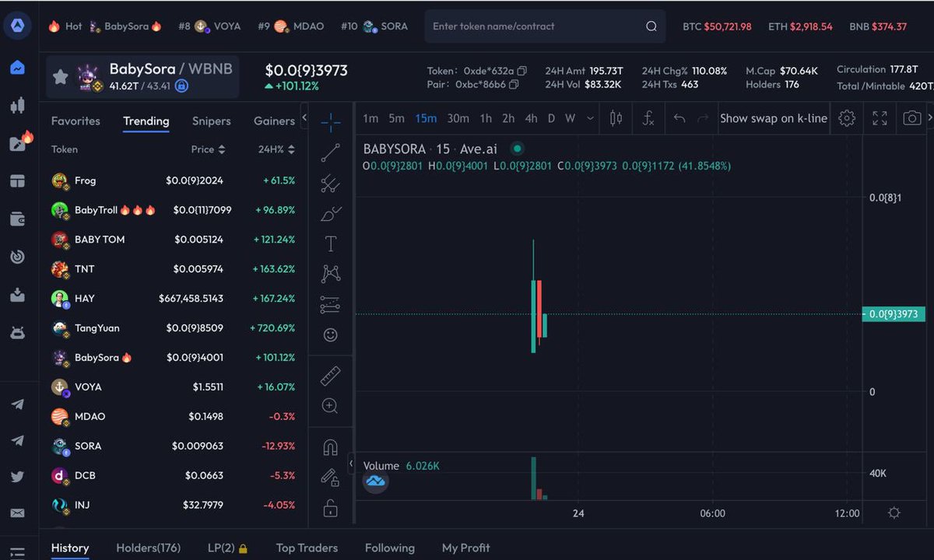The width and height of the screenshot is (934, 560).
Task: Switch chart to fullscreen mode
Action: click(880, 118)
